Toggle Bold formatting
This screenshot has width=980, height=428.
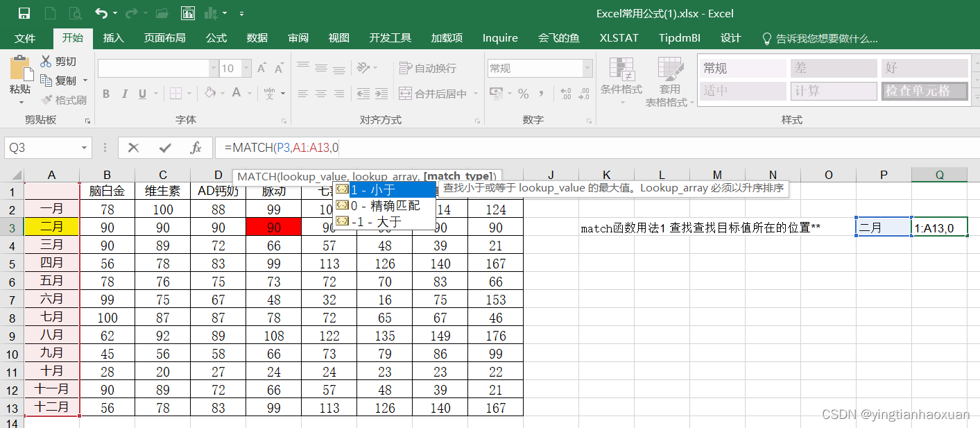click(106, 94)
